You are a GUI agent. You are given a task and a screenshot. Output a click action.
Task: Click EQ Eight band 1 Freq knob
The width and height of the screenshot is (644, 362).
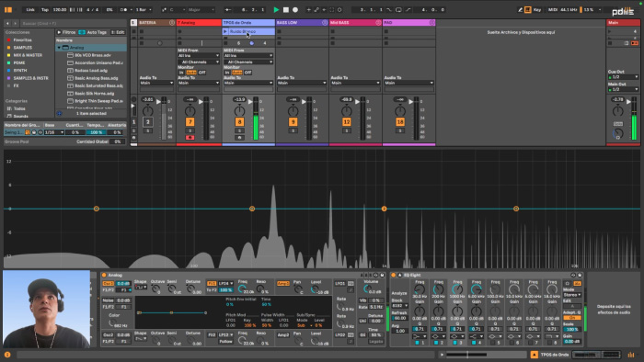pos(420,290)
